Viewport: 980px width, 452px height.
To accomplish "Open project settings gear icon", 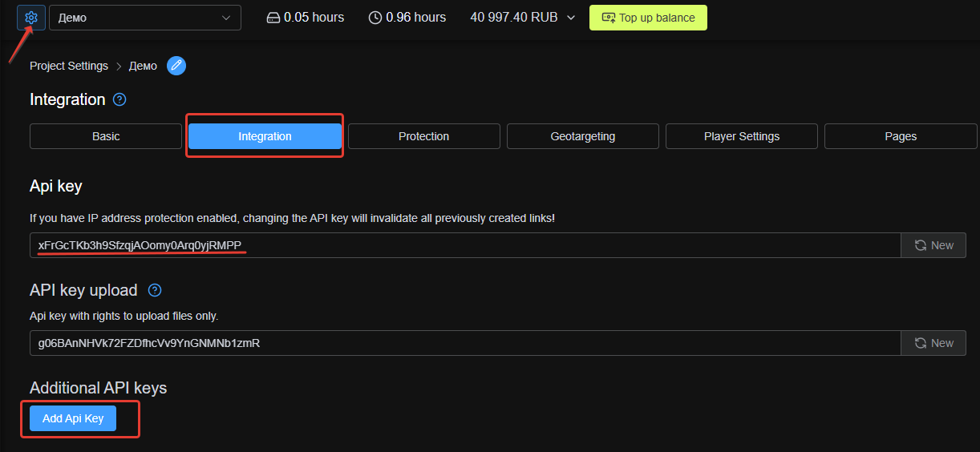I will (31, 18).
